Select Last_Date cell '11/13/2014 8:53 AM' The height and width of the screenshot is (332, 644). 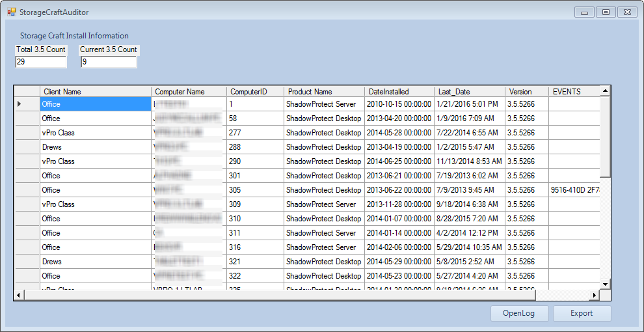(470, 161)
